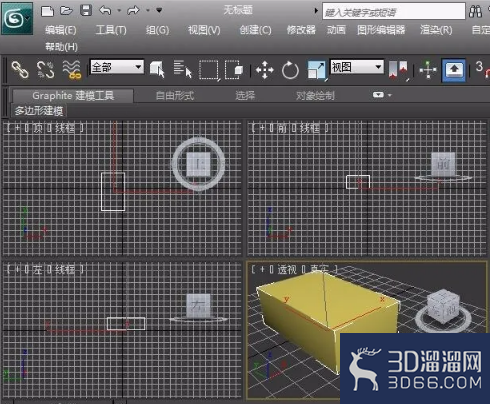Image resolution: width=490 pixels, height=404 pixels.
Task: Select the Bind to Space Warp tool
Action: click(x=71, y=70)
